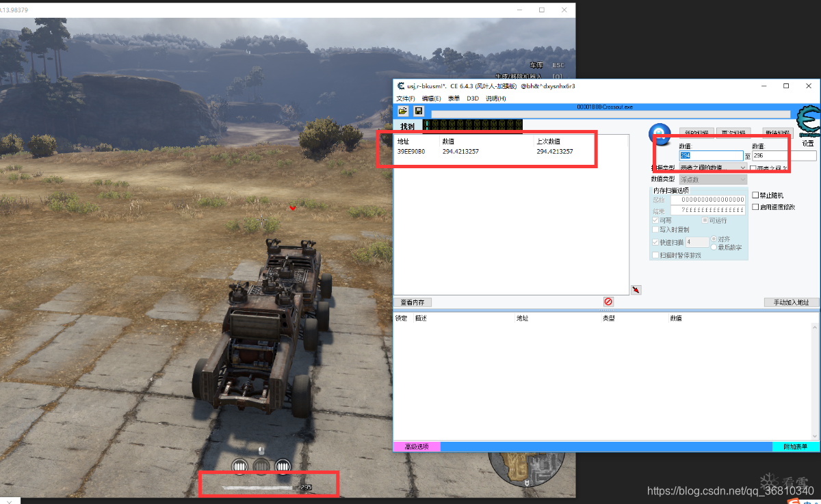Click the 描述 column header in address table
The height and width of the screenshot is (504, 821).
(x=421, y=318)
